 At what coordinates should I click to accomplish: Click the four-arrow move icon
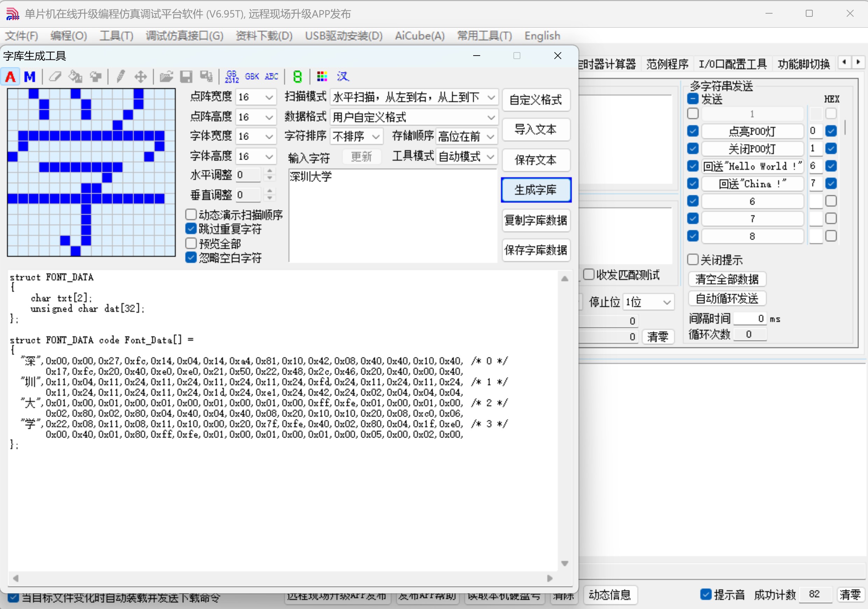141,77
